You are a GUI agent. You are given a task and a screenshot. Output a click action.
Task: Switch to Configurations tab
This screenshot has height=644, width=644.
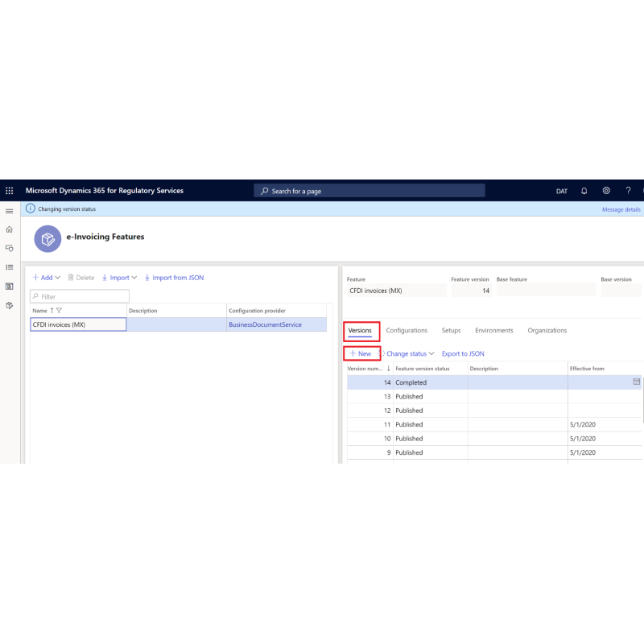coord(407,330)
